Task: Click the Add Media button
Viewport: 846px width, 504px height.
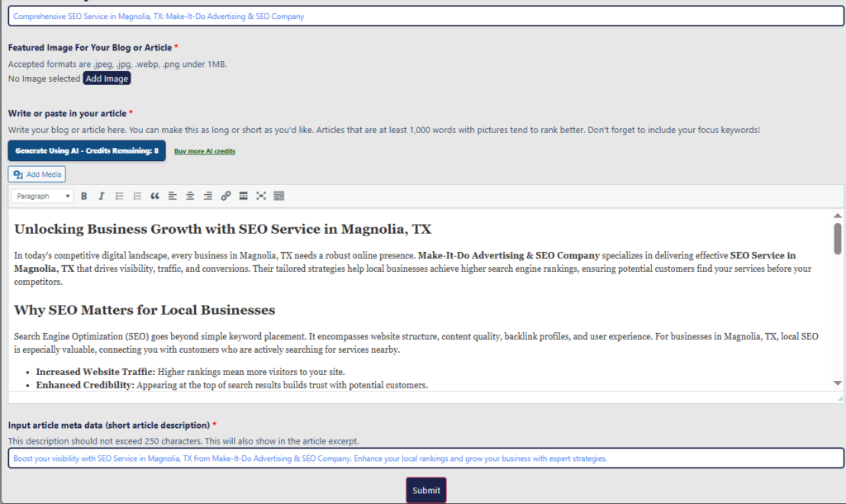Action: 37,174
